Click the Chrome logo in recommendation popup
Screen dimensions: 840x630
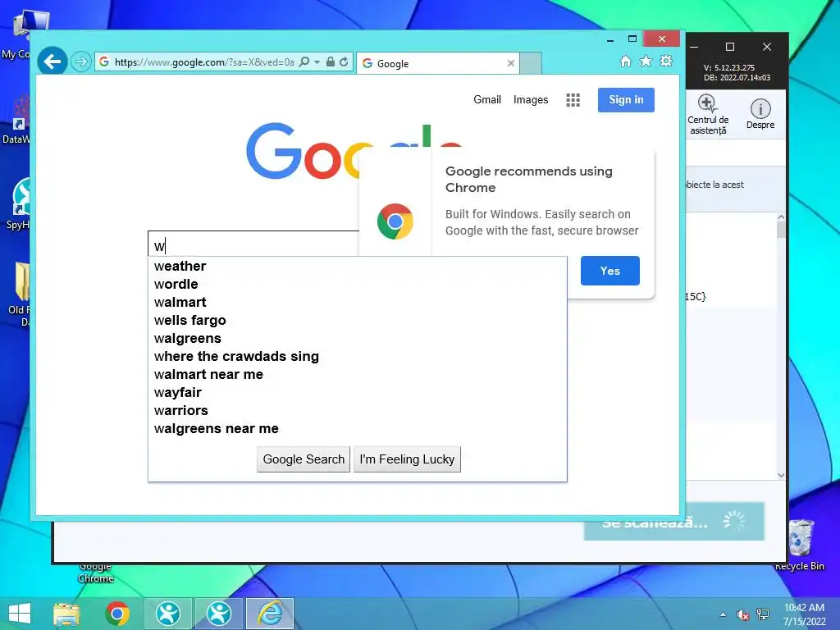[x=395, y=221]
